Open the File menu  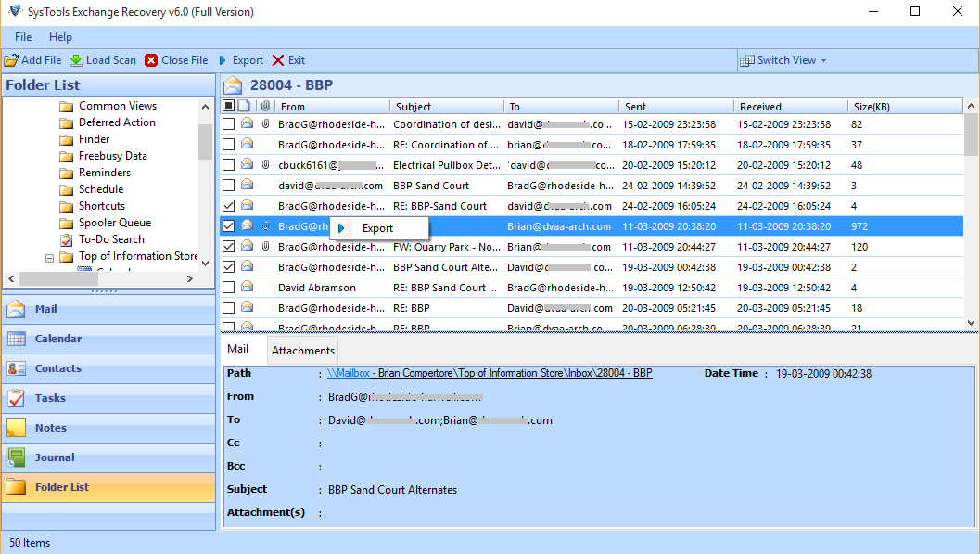tap(23, 37)
